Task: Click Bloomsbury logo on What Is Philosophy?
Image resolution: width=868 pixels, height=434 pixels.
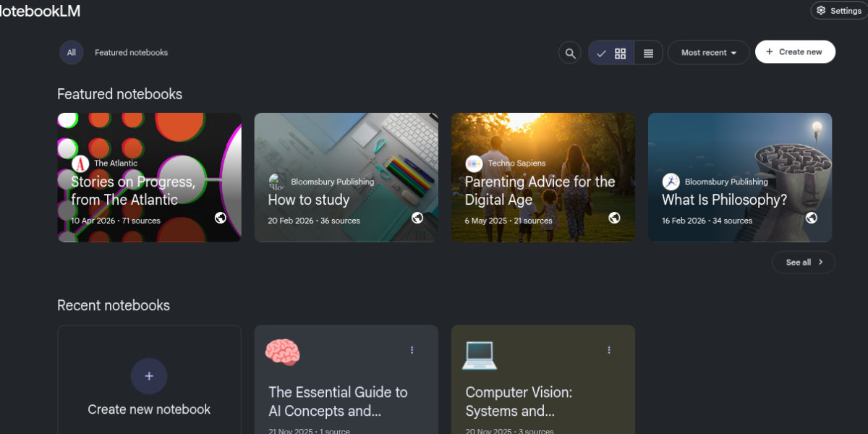Action: [671, 182]
